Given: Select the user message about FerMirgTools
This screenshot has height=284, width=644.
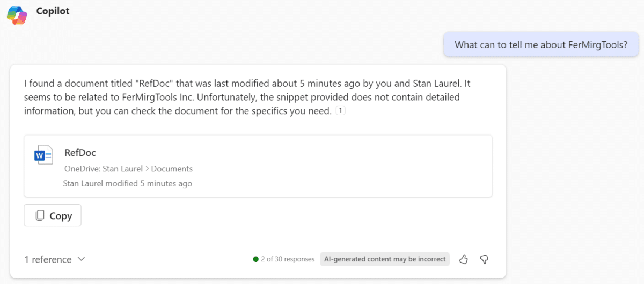Looking at the screenshot, I should coord(541,44).
